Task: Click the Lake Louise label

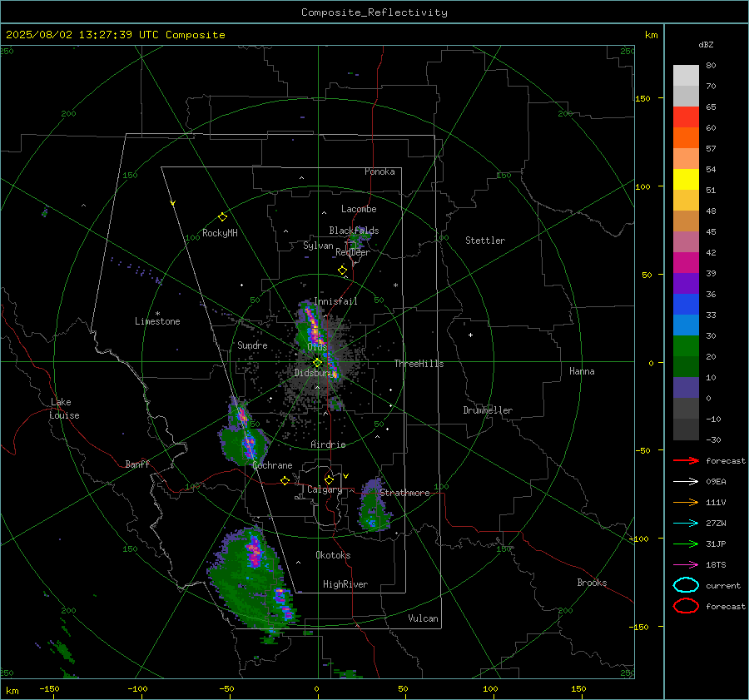Action: [64, 409]
